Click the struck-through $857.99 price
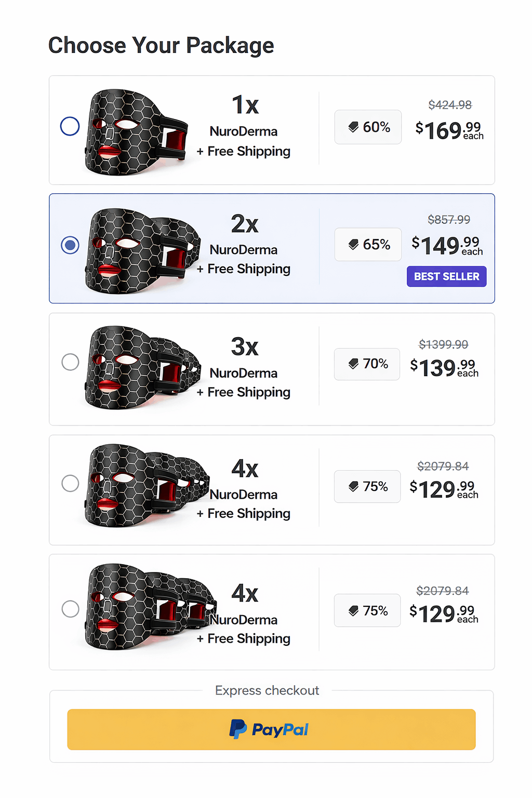Screen dimensions: 532x798 (449, 220)
